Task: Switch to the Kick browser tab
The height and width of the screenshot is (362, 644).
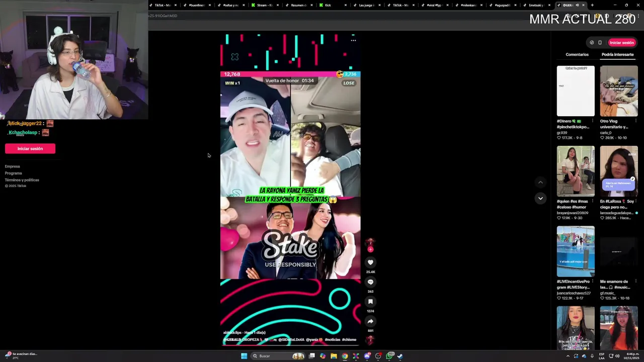Action: point(332,5)
